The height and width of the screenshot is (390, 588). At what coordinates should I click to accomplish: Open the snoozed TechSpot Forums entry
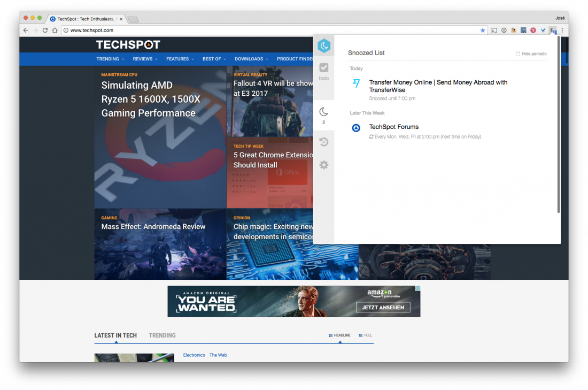393,127
